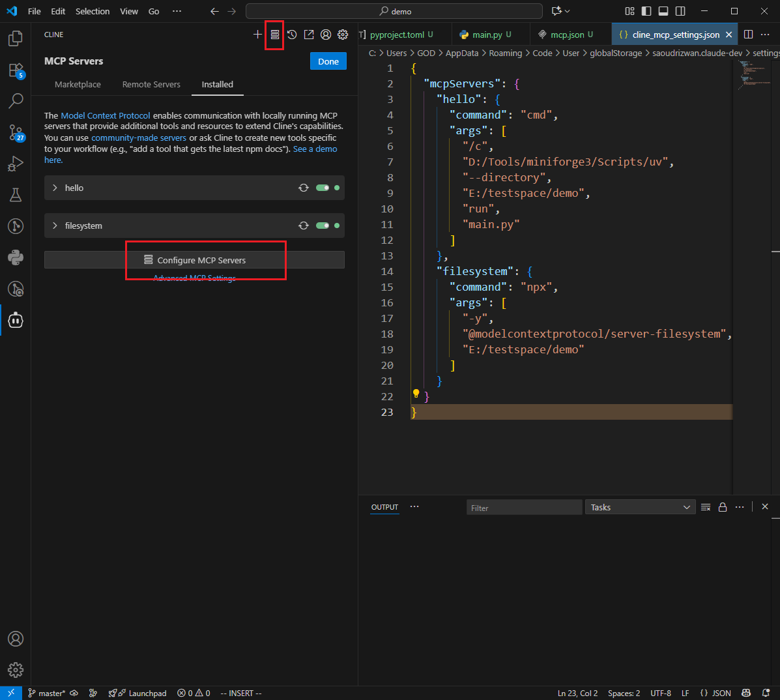Restart the filesystem MCP server

click(x=304, y=226)
